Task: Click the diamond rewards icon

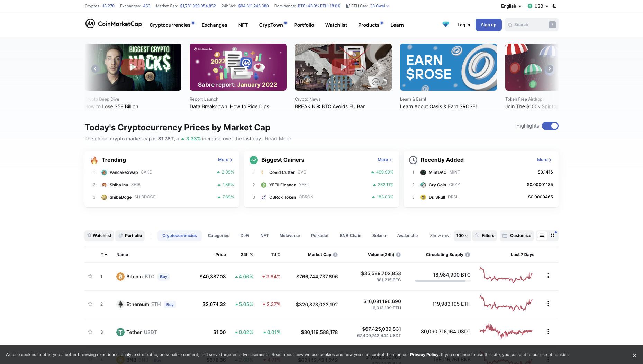Action: click(445, 25)
